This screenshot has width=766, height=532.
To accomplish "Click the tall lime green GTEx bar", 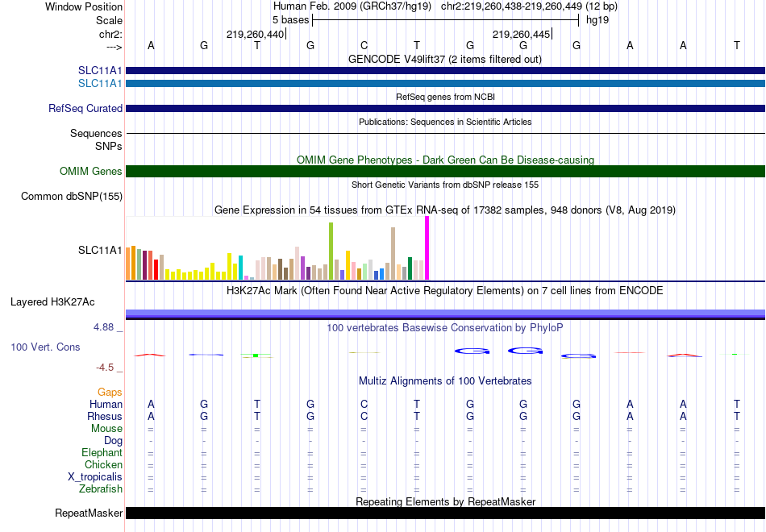I will tap(331, 251).
